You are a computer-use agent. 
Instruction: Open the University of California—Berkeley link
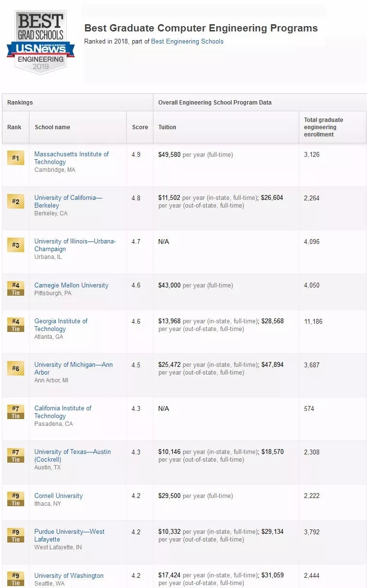point(68,201)
